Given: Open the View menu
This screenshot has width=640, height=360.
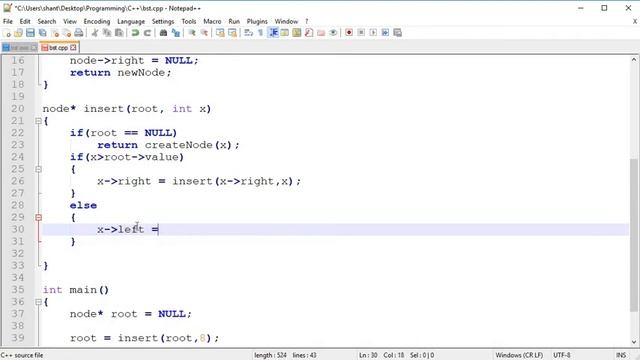Looking at the screenshot, I should click(70, 21).
